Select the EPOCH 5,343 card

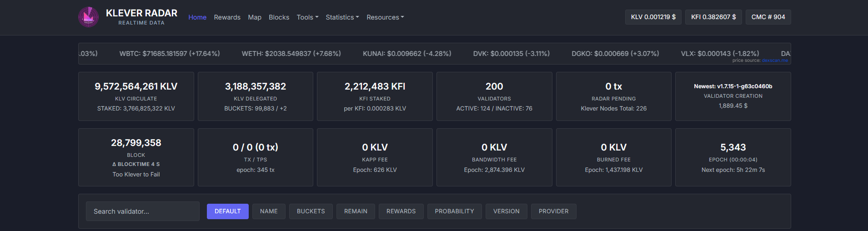(x=733, y=157)
